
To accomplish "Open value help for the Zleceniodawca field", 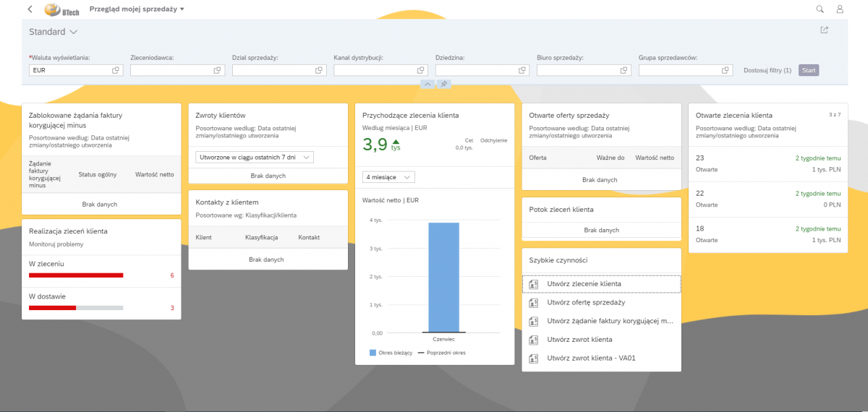I will pyautogui.click(x=217, y=70).
